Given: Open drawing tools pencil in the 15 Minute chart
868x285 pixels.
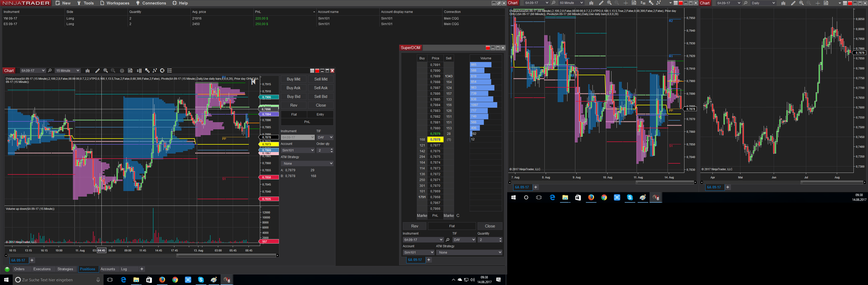Looking at the screenshot, I should tap(97, 71).
